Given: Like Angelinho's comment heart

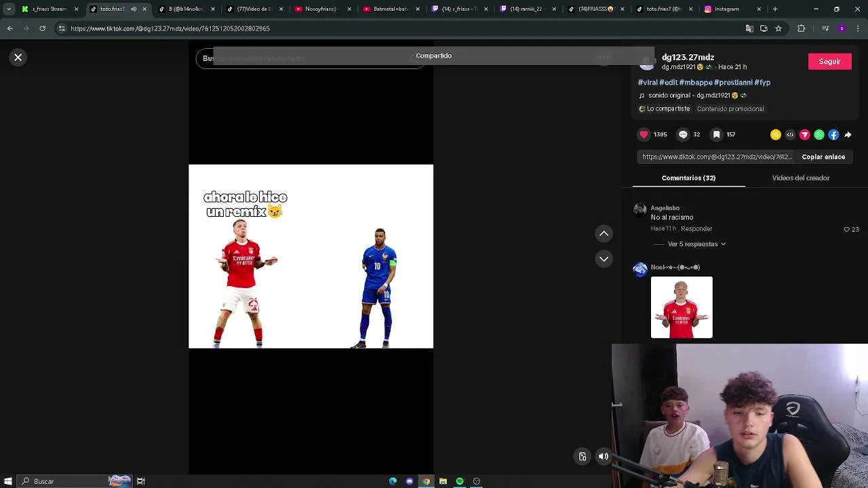Looking at the screenshot, I should [846, 230].
